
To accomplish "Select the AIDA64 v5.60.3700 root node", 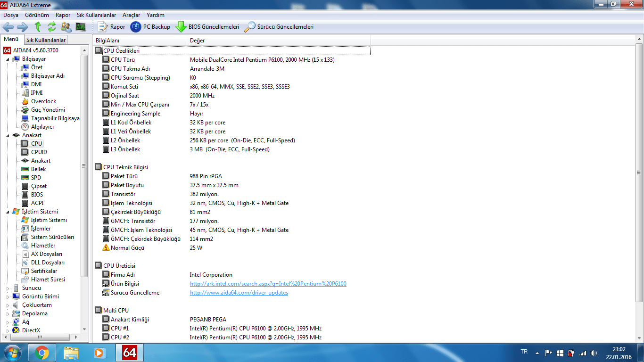I will tap(31, 50).
